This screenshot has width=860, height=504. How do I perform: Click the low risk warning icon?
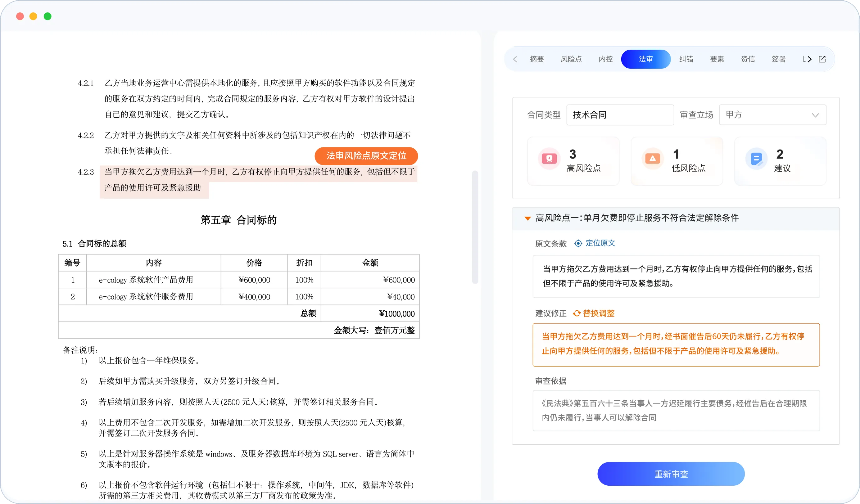click(x=653, y=159)
